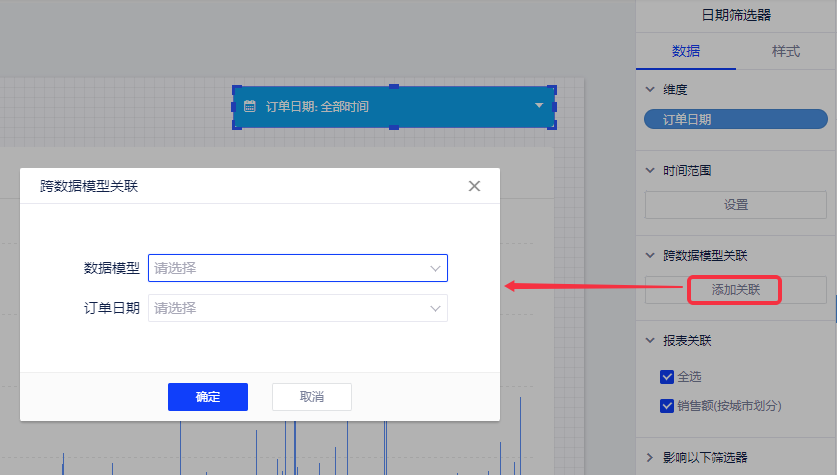The height and width of the screenshot is (475, 837).
Task: Confirm with the 确定 button
Action: [x=207, y=397]
